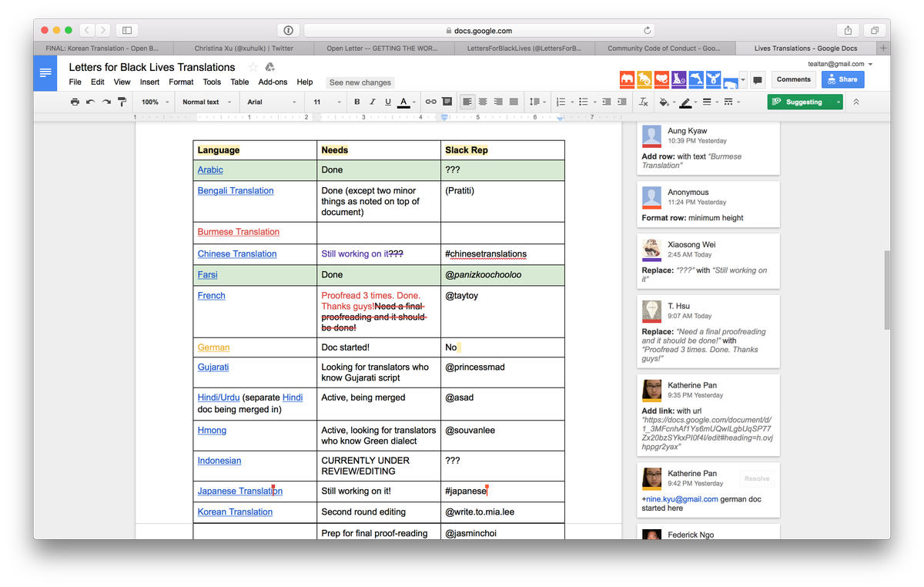Screen dimensions: 924x587
Task: Open the tealtan@gmail.com account menu
Action: coord(840,64)
